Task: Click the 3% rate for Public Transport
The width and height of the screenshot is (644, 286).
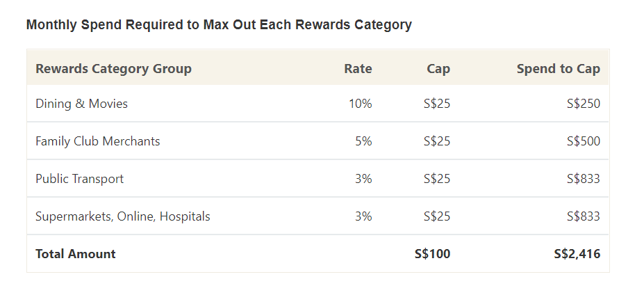Action: point(363,179)
